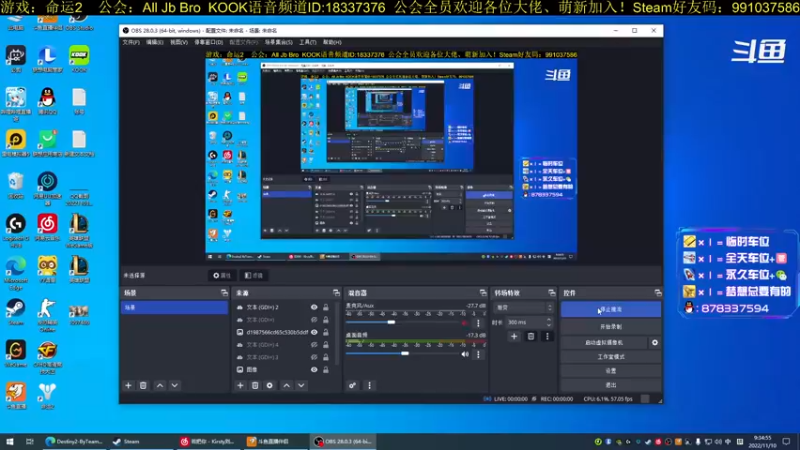The image size is (800, 450).
Task: Adjust 300 ms duration stepper arrows
Action: pyautogui.click(x=549, y=322)
